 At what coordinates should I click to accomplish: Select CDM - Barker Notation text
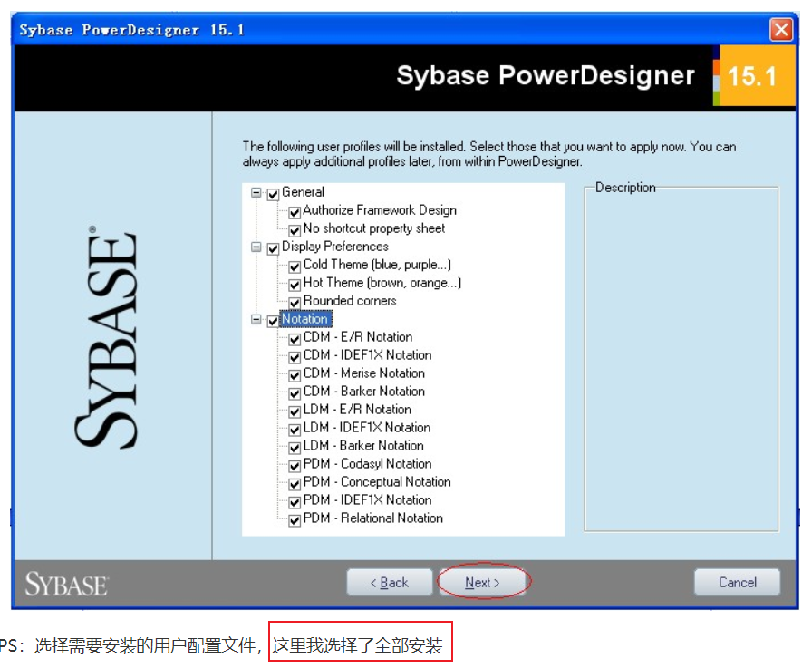point(364,392)
